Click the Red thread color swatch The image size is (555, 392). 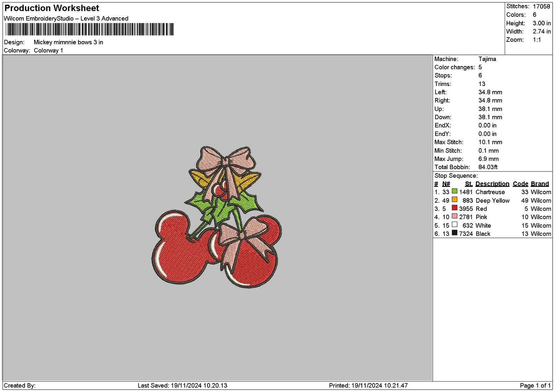point(455,208)
